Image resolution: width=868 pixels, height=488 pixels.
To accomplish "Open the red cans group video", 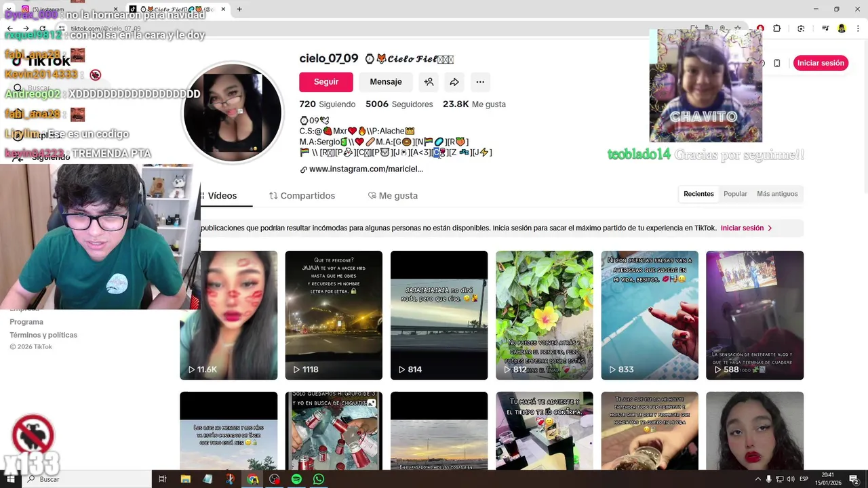I will point(334,431).
